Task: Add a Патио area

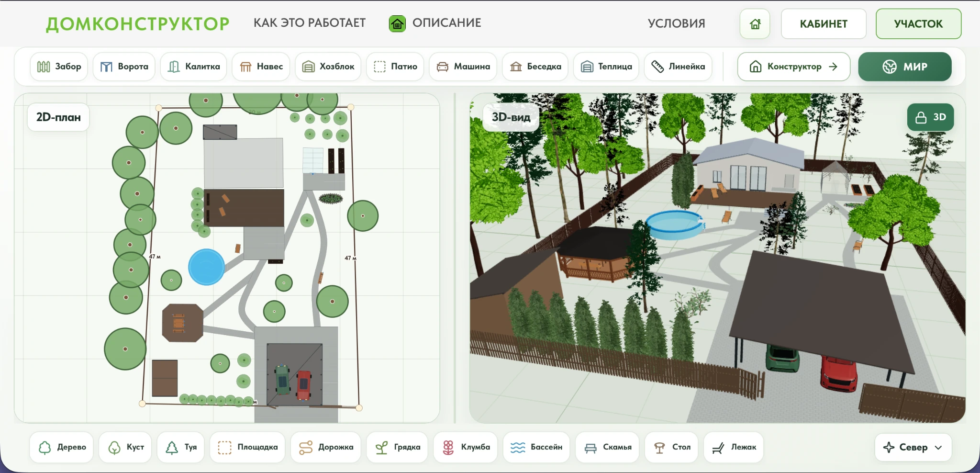Action: [x=395, y=67]
